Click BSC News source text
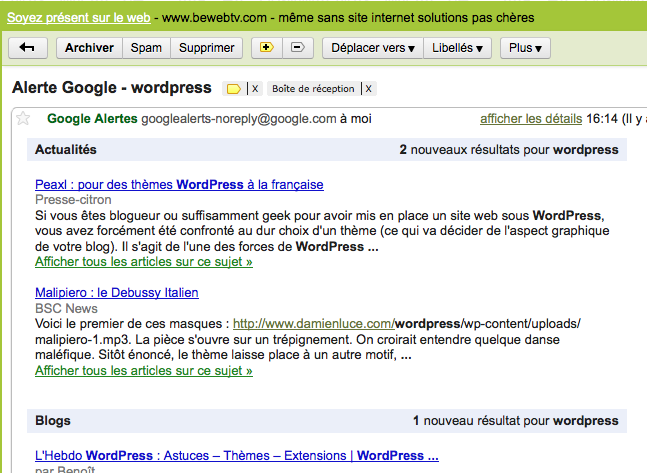647x473 pixels. pyautogui.click(x=66, y=308)
